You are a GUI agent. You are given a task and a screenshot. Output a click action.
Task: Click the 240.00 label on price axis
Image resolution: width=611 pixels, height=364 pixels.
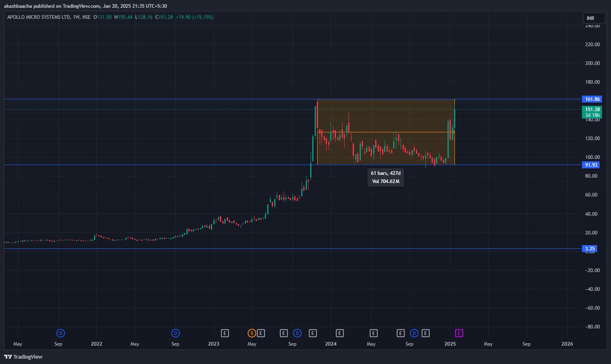(x=592, y=26)
